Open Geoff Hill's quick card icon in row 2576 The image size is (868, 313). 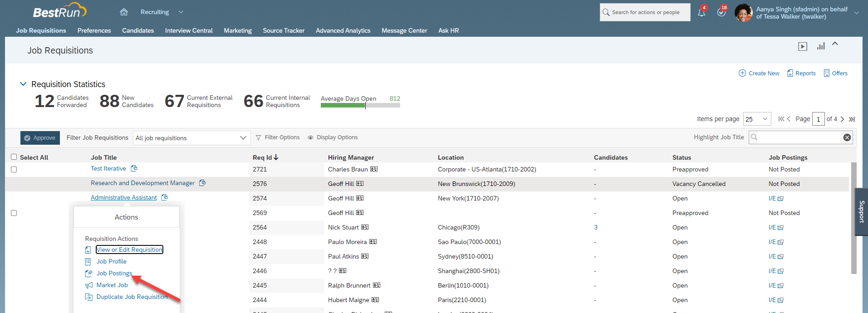click(x=360, y=184)
